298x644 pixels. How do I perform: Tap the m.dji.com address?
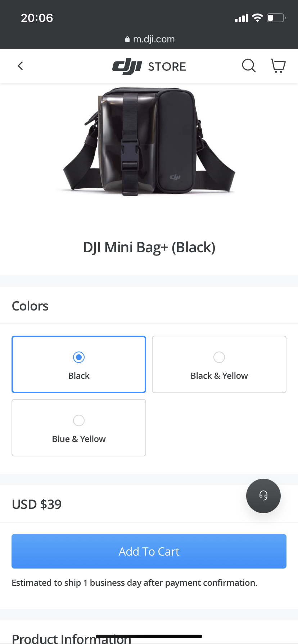(154, 39)
